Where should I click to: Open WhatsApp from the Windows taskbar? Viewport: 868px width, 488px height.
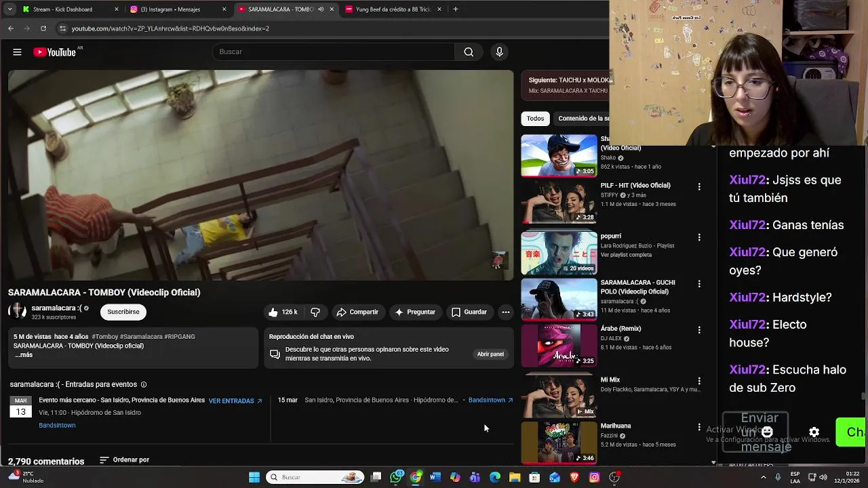pyautogui.click(x=397, y=477)
